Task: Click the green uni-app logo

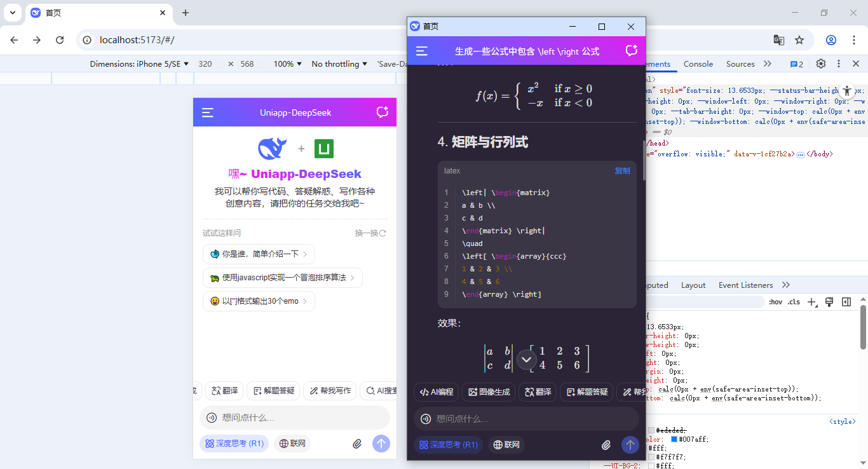Action: (x=324, y=149)
